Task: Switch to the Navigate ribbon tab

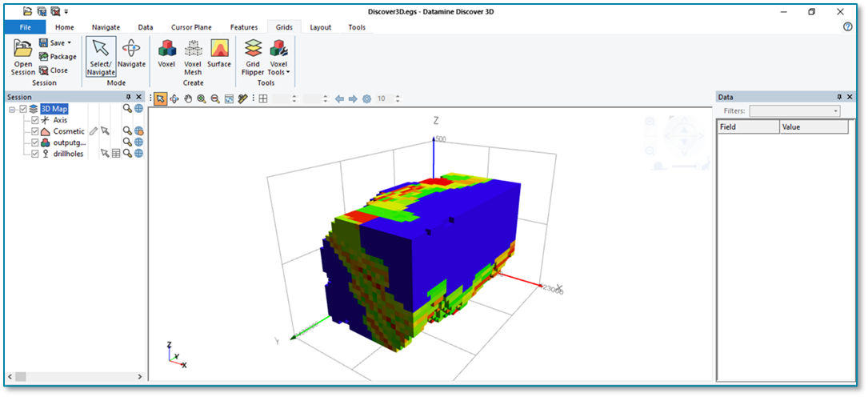Action: [x=106, y=27]
